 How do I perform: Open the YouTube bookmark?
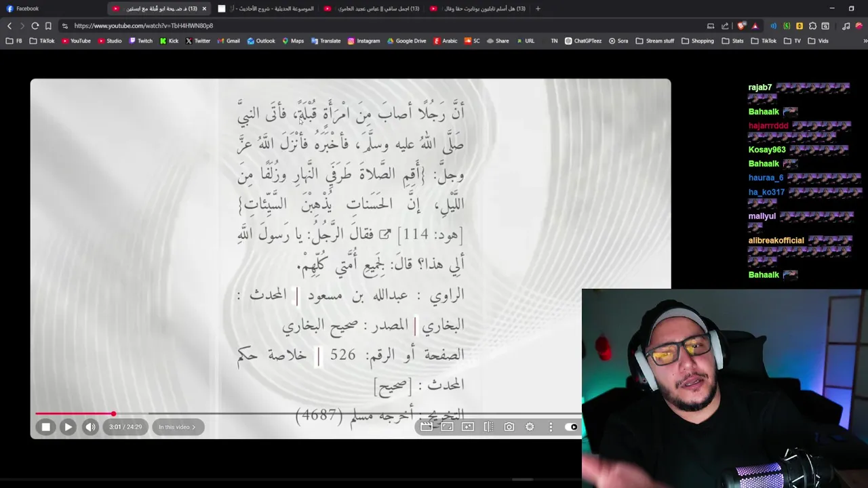tap(76, 41)
